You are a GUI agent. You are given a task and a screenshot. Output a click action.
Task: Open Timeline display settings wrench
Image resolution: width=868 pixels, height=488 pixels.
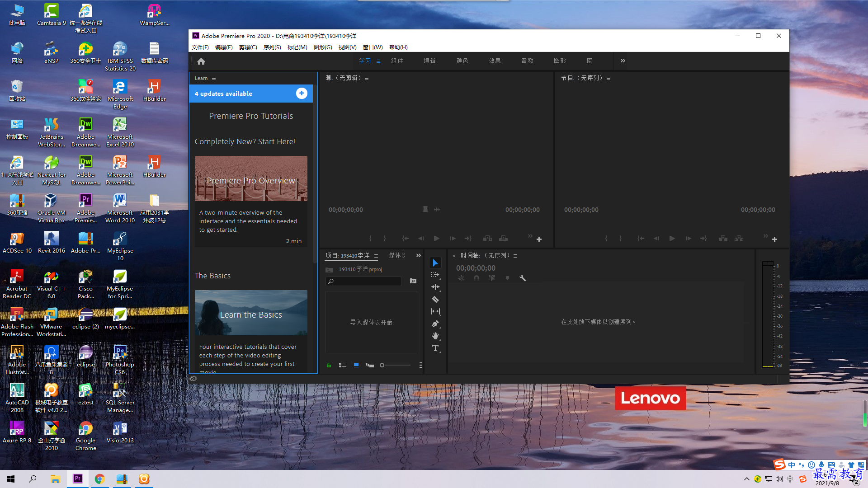tap(523, 278)
